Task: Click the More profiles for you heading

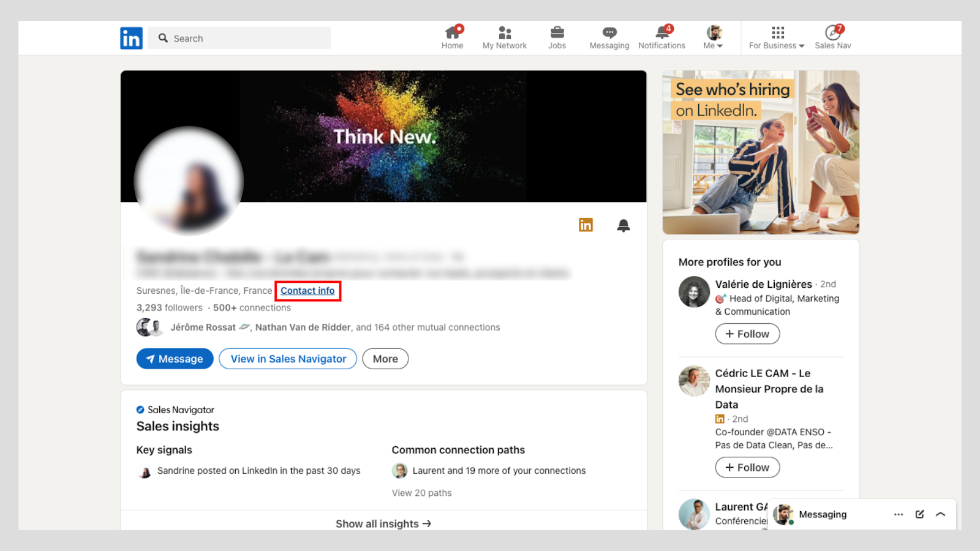Action: tap(729, 262)
